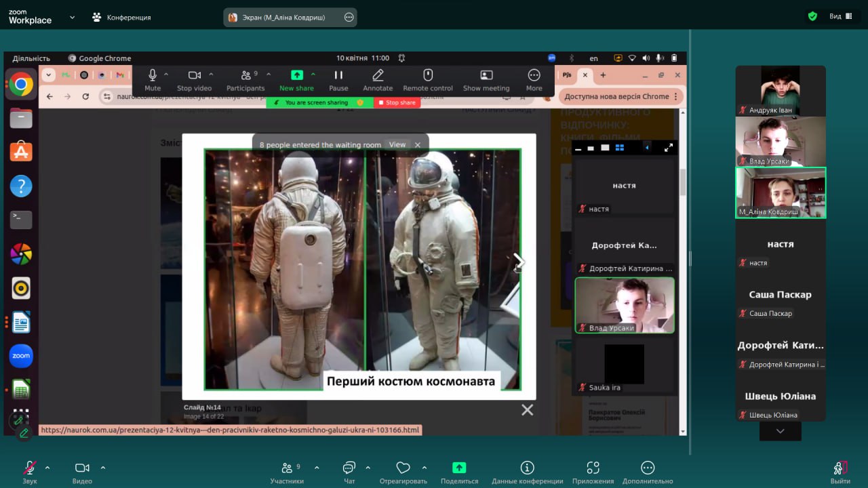Open the Annotate pencil tool

point(378,80)
